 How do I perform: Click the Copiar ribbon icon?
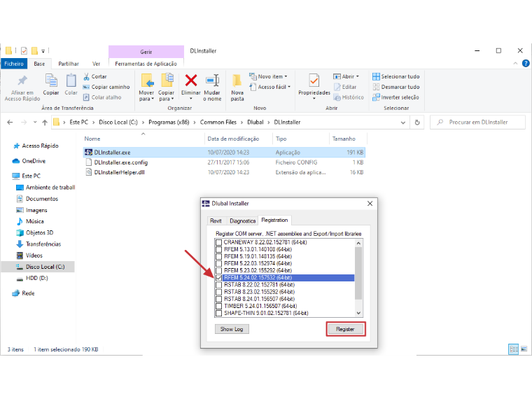[x=51, y=80]
